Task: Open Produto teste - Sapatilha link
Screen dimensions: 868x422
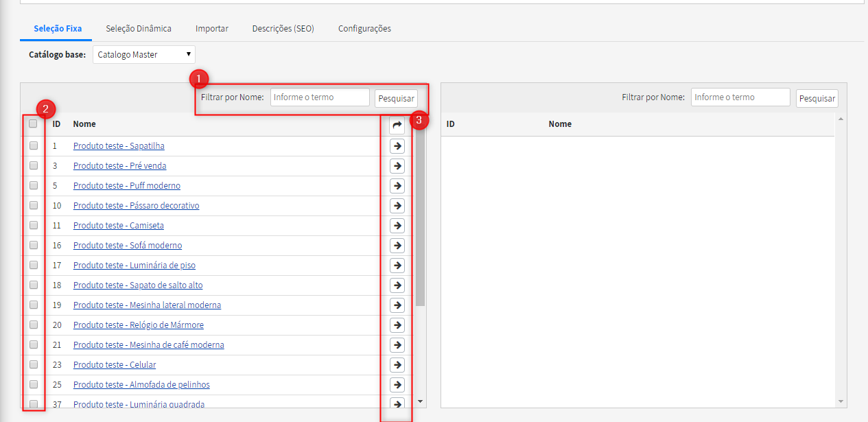Action: [119, 146]
